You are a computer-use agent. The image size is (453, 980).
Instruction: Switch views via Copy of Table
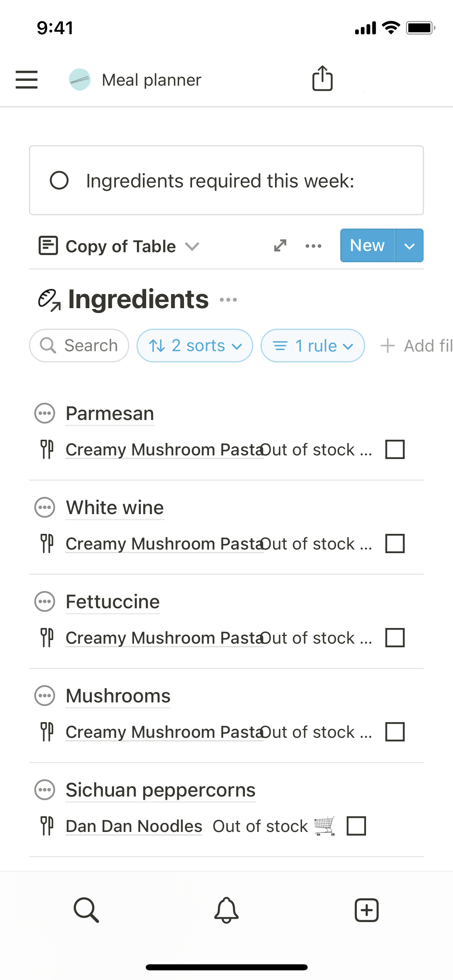[x=120, y=246]
